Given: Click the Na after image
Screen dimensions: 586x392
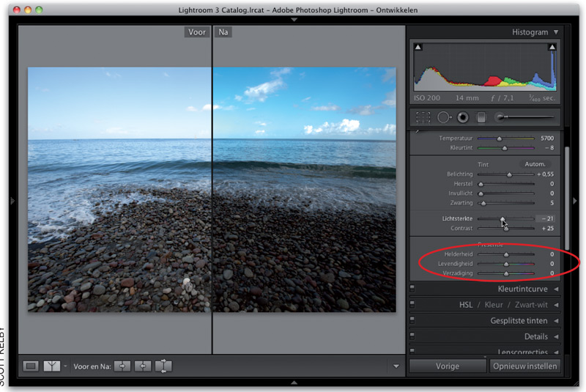Looking at the screenshot, I should pos(305,190).
